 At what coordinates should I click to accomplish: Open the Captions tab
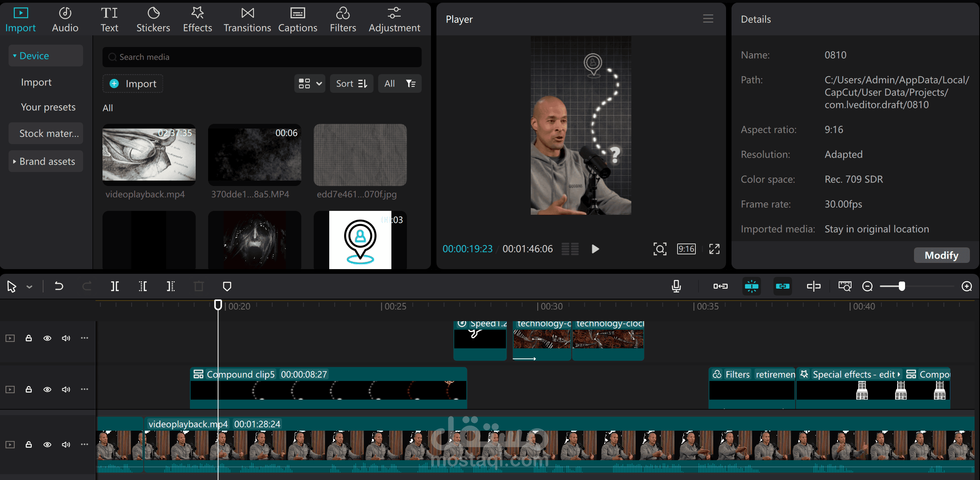(298, 19)
